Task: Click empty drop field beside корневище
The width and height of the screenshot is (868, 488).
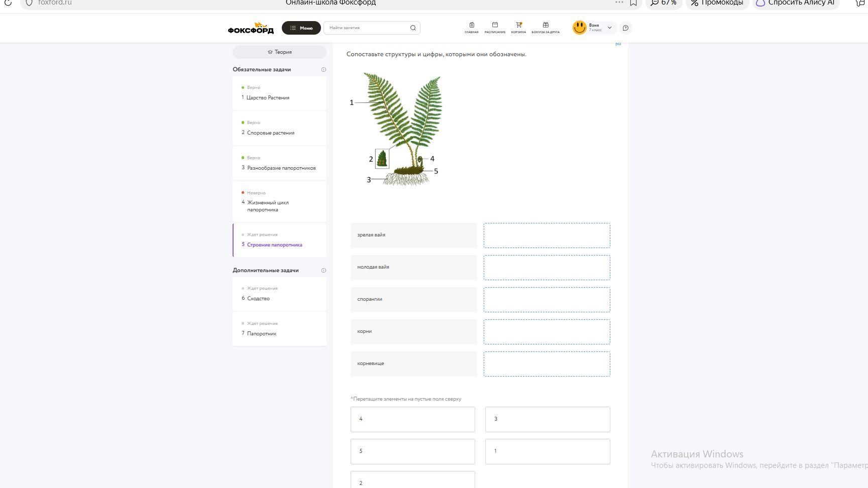Action: click(x=547, y=364)
